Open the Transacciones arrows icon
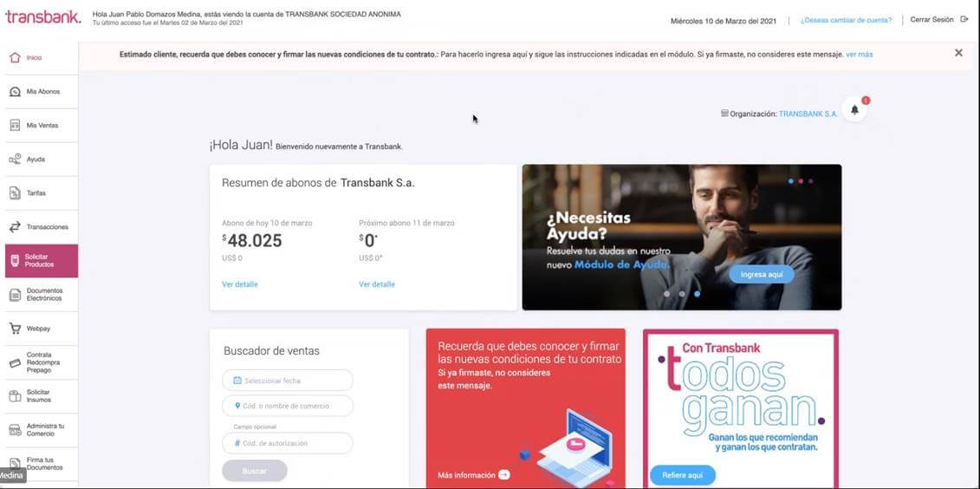980x489 pixels. click(15, 227)
